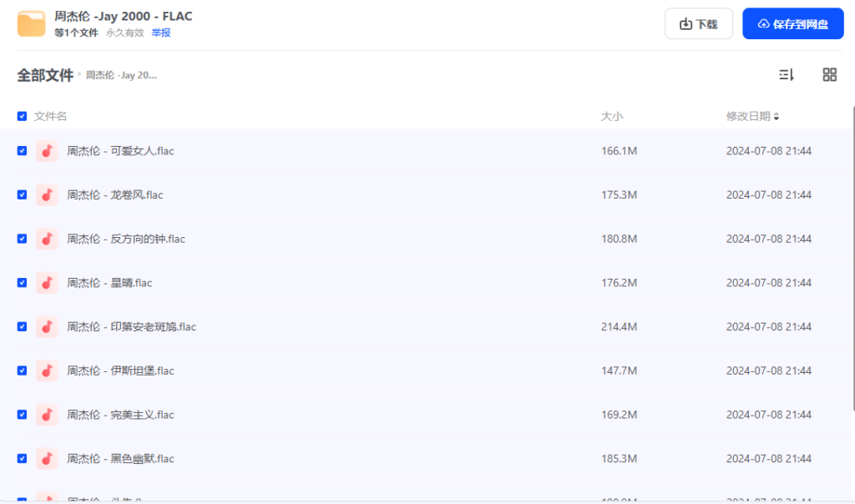Click the 180.8M size value
The height and width of the screenshot is (504, 855).
619,239
